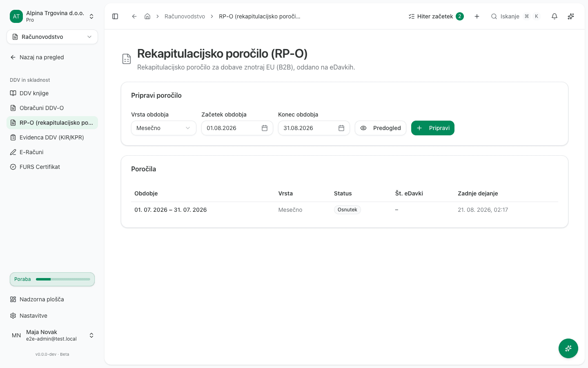Click the plus icon in top bar
The width and height of the screenshot is (588, 368).
coord(477,16)
